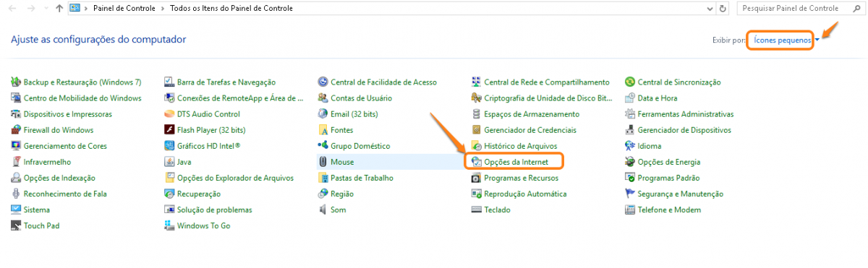Open Opções do Explorador de Arquivos link
The width and height of the screenshot is (868, 268).
click(235, 178)
